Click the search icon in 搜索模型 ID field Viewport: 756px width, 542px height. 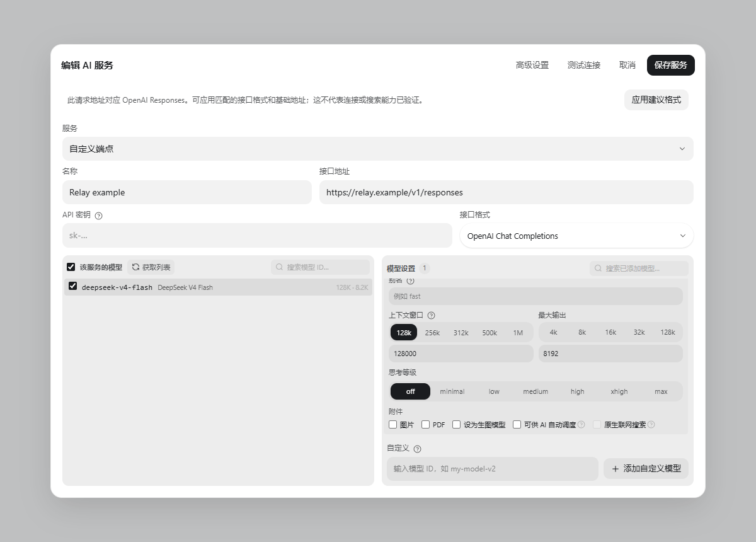(x=280, y=267)
